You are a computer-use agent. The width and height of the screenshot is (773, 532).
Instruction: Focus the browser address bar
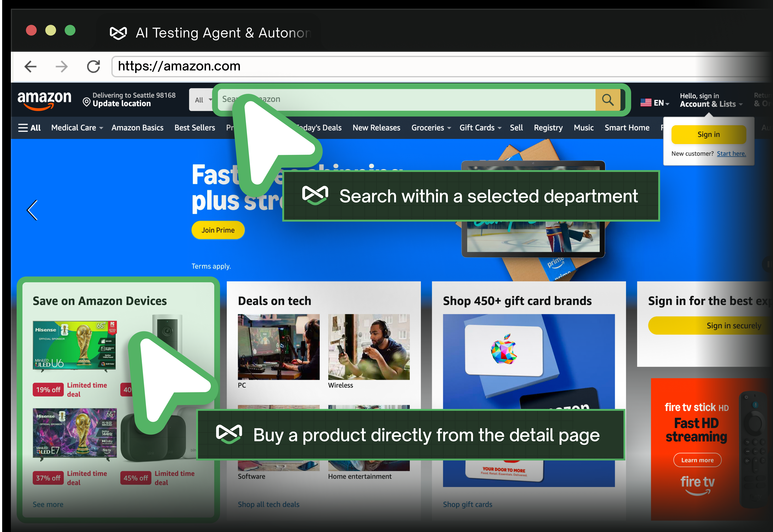click(442, 66)
